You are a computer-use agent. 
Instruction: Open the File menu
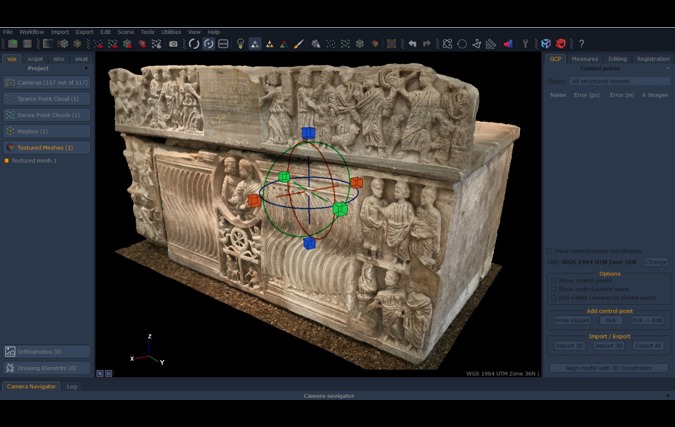(x=8, y=32)
